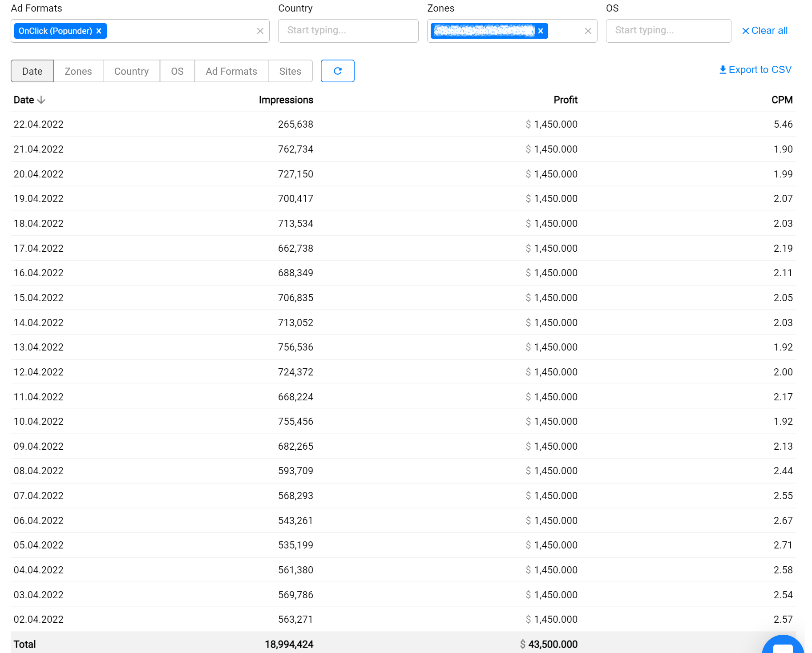This screenshot has width=812, height=653.
Task: Select the Date grouping tab
Action: (32, 71)
